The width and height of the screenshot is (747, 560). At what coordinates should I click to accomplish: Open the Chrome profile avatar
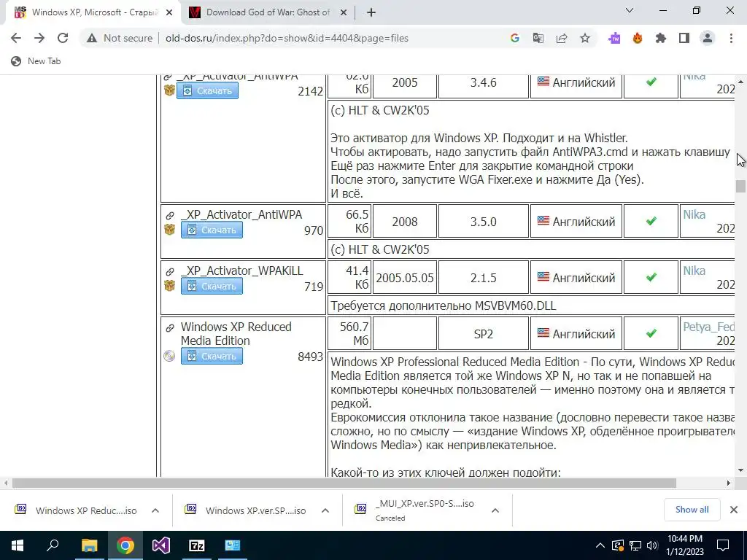coord(708,38)
